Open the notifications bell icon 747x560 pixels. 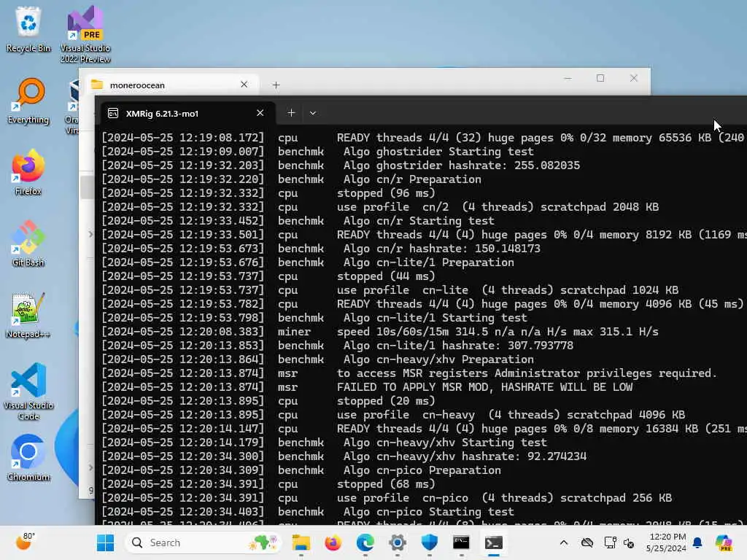click(x=697, y=542)
